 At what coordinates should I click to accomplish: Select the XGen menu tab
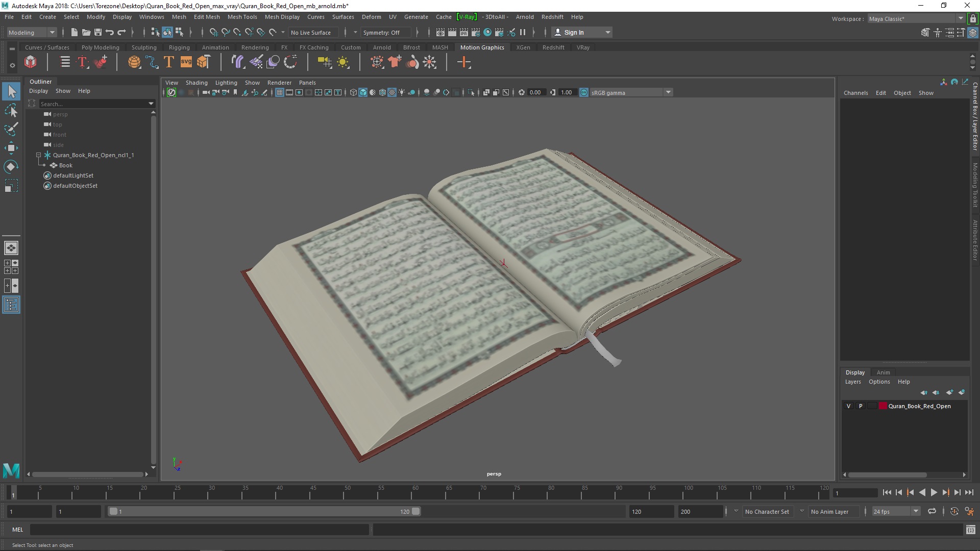pyautogui.click(x=523, y=47)
